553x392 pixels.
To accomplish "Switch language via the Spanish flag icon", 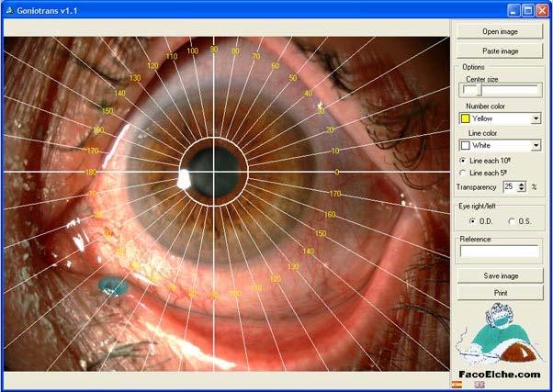I will point(457,385).
